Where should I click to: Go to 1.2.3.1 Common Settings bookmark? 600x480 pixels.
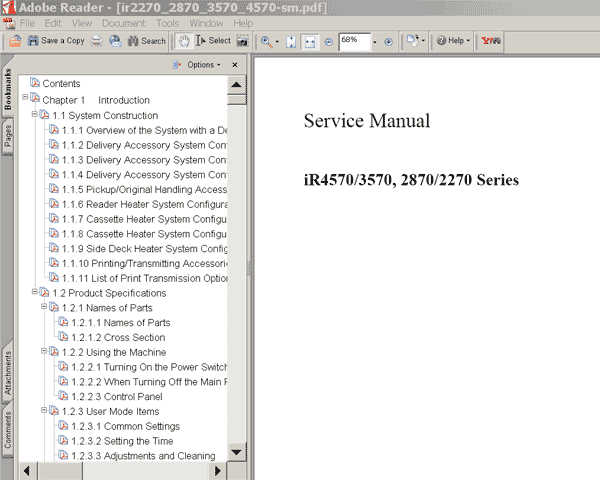[x=126, y=426]
